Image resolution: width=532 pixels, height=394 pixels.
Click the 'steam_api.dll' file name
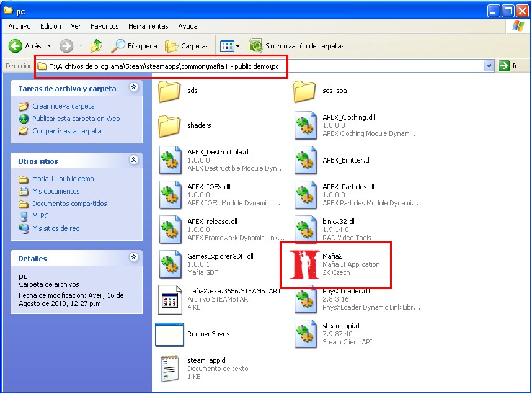coord(342,326)
